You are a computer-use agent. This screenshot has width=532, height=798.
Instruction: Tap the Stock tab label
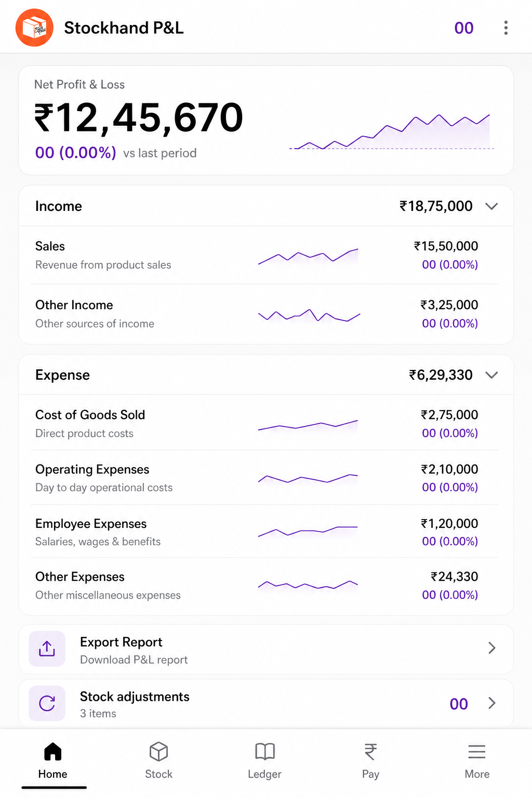tap(158, 774)
